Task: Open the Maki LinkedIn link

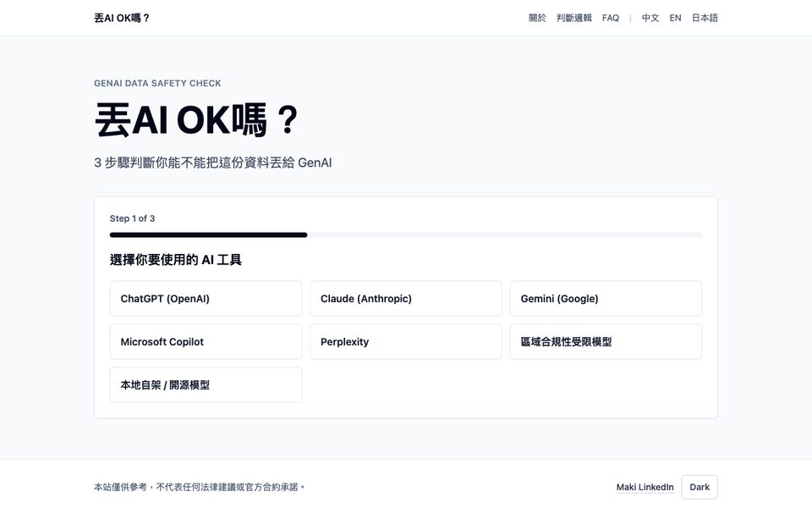Action: click(645, 488)
